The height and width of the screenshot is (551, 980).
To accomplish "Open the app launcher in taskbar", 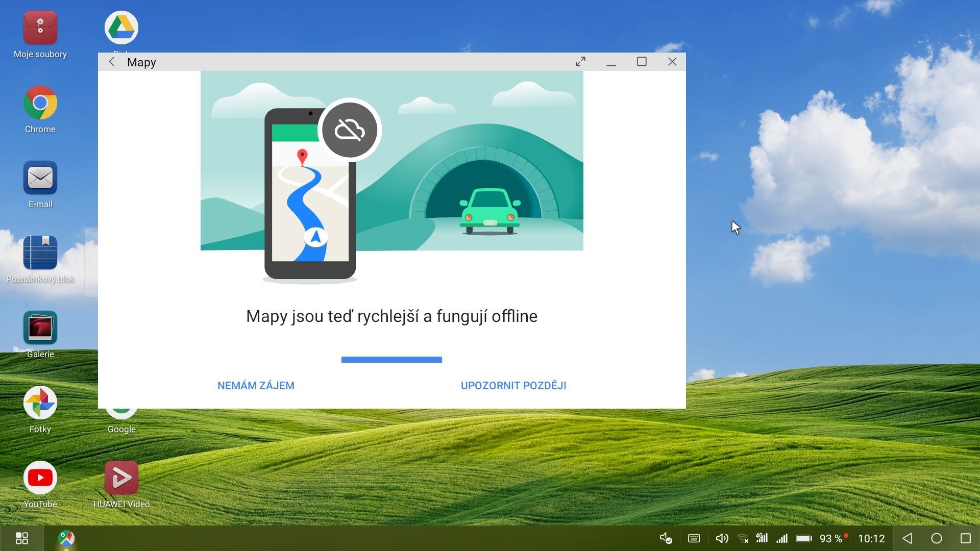I will coord(22,538).
